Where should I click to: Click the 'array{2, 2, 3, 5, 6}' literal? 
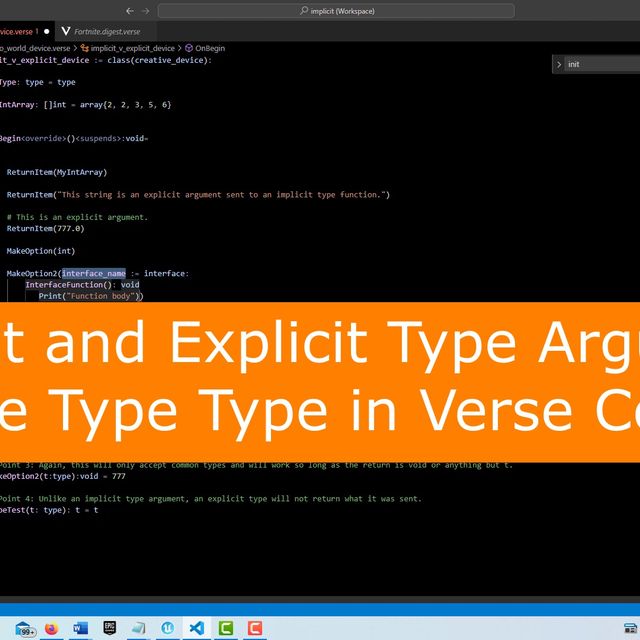126,104
